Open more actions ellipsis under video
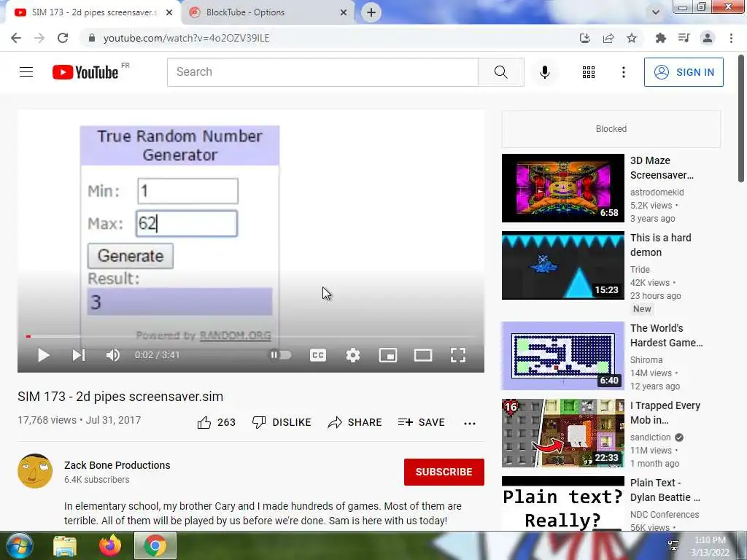The height and width of the screenshot is (560, 747). [x=470, y=423]
